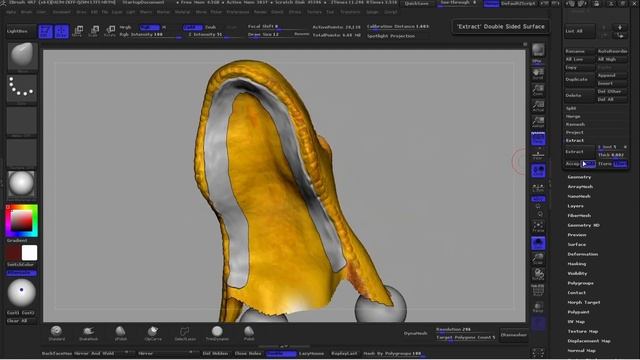Toggle Persp perspective view in the right shelf
The height and width of the screenshot is (360, 640).
(538, 139)
